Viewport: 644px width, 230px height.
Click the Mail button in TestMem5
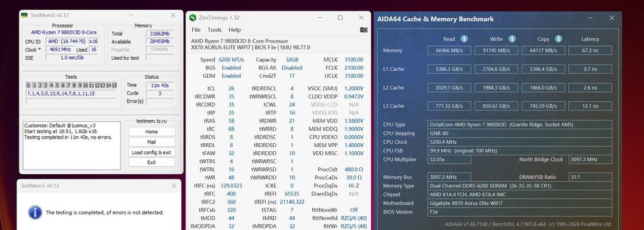[x=152, y=142]
